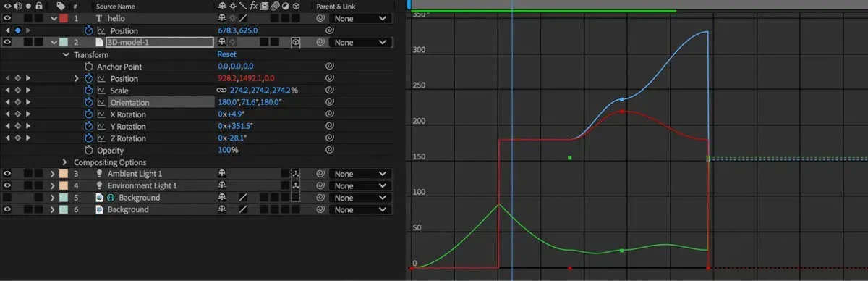This screenshot has height=281, width=868.
Task: Toggle stopwatch for Z Rotation
Action: pos(89,138)
